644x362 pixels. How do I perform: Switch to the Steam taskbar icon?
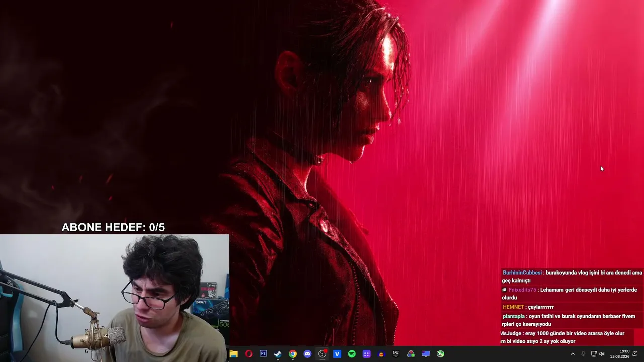(278, 354)
